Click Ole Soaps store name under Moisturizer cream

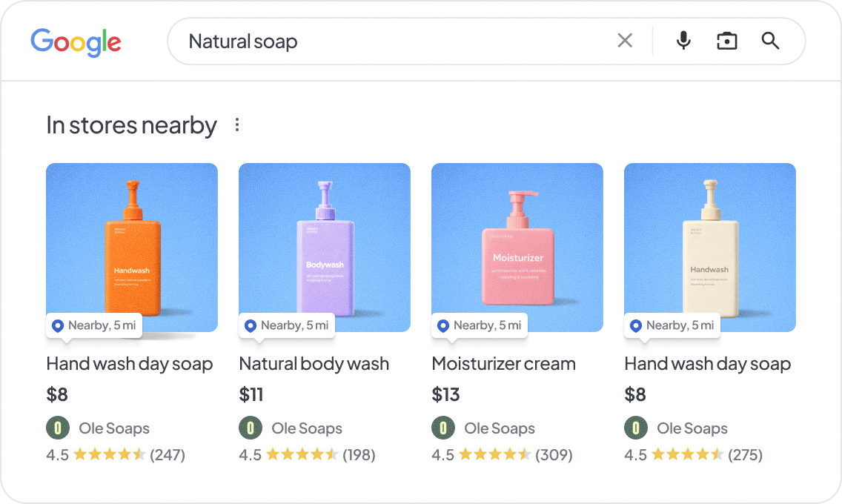click(500, 428)
